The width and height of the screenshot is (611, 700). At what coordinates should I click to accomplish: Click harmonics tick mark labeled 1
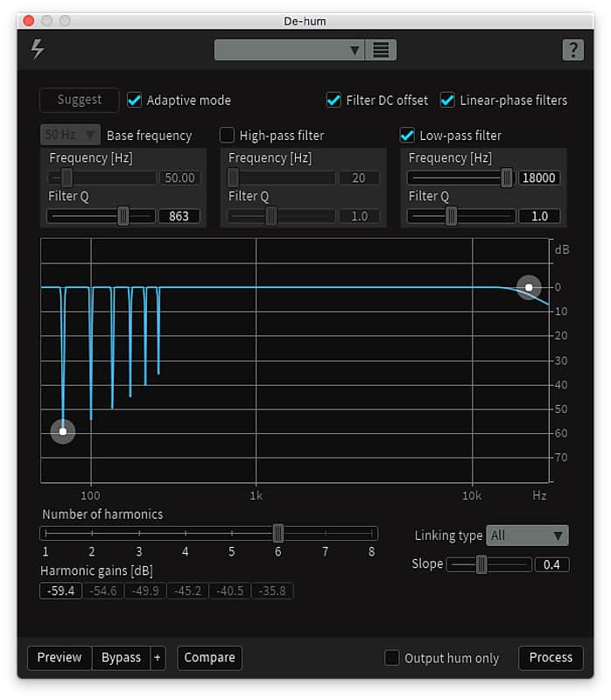(46, 533)
